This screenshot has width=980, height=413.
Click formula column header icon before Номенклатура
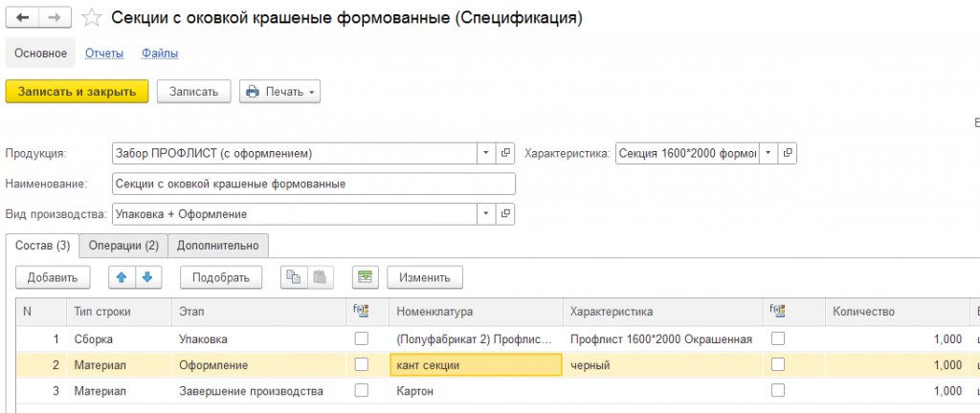click(362, 311)
